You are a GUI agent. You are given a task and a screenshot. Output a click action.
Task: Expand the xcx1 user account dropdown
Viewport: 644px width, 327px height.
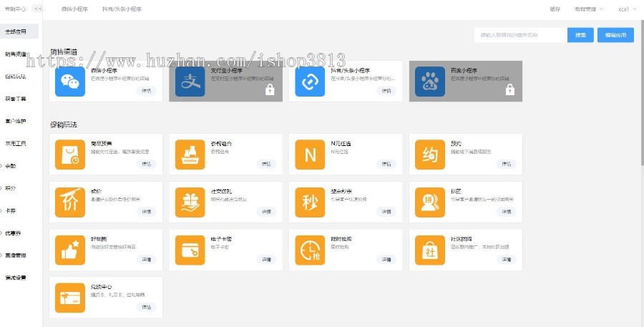(x=624, y=9)
